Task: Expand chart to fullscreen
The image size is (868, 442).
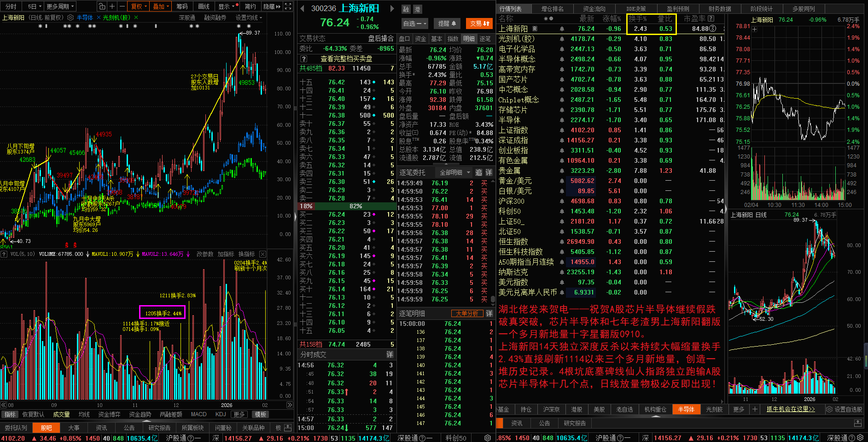Action: (x=288, y=6)
